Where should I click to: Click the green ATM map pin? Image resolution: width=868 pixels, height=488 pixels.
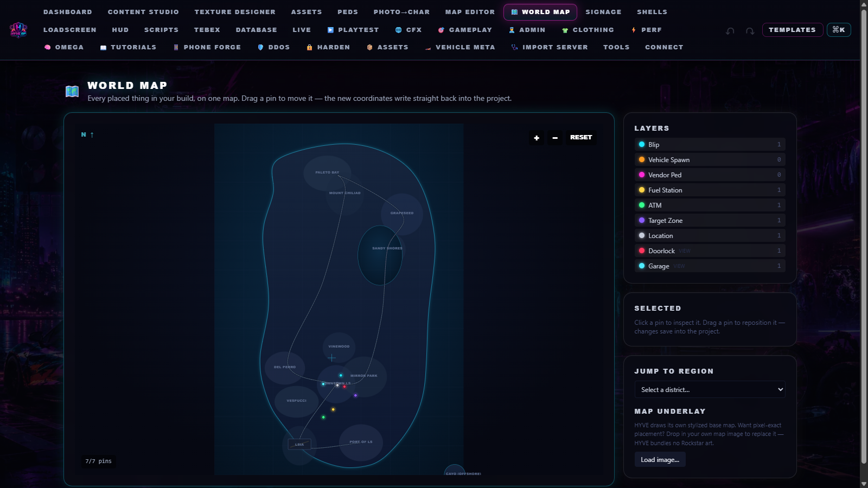(x=323, y=417)
